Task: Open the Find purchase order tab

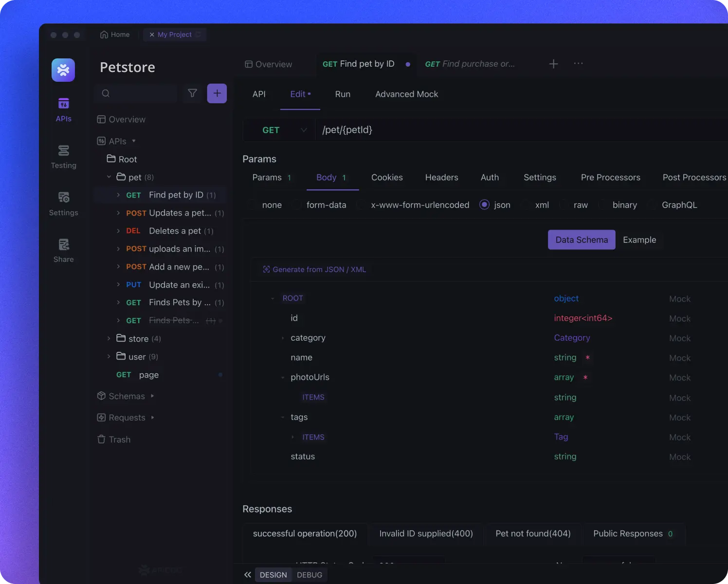Action: point(470,64)
